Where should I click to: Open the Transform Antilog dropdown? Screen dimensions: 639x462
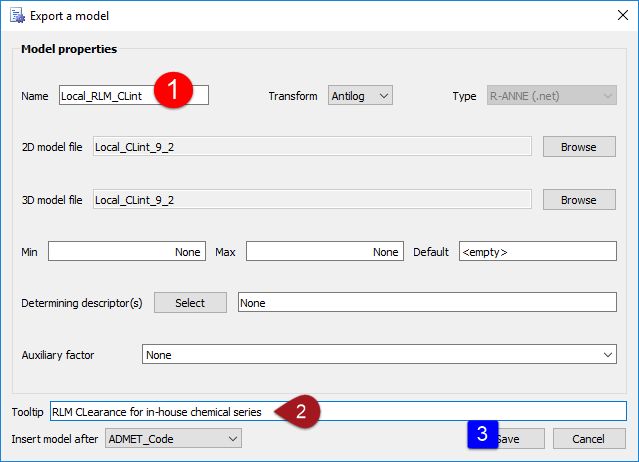pos(360,95)
